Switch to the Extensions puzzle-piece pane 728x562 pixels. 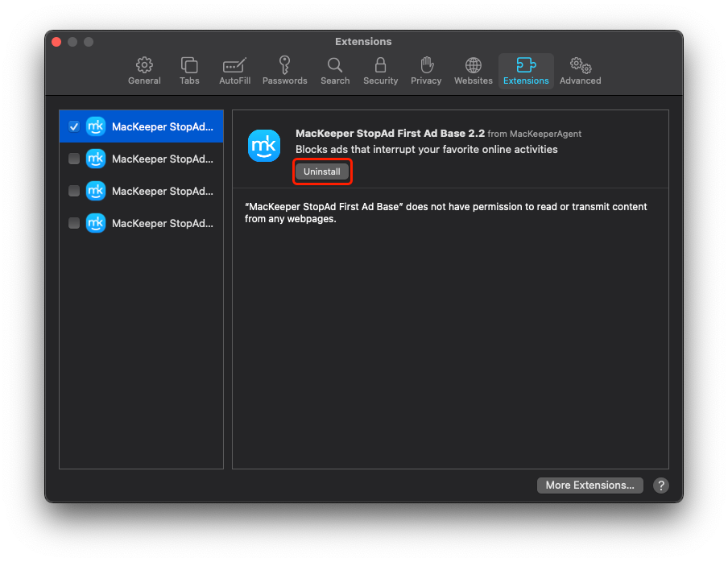pos(526,71)
